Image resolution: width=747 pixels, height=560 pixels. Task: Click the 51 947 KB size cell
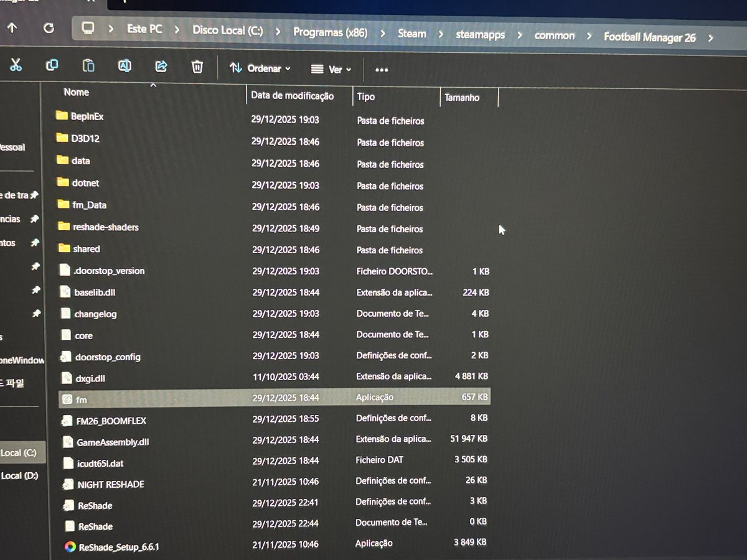tap(469, 439)
